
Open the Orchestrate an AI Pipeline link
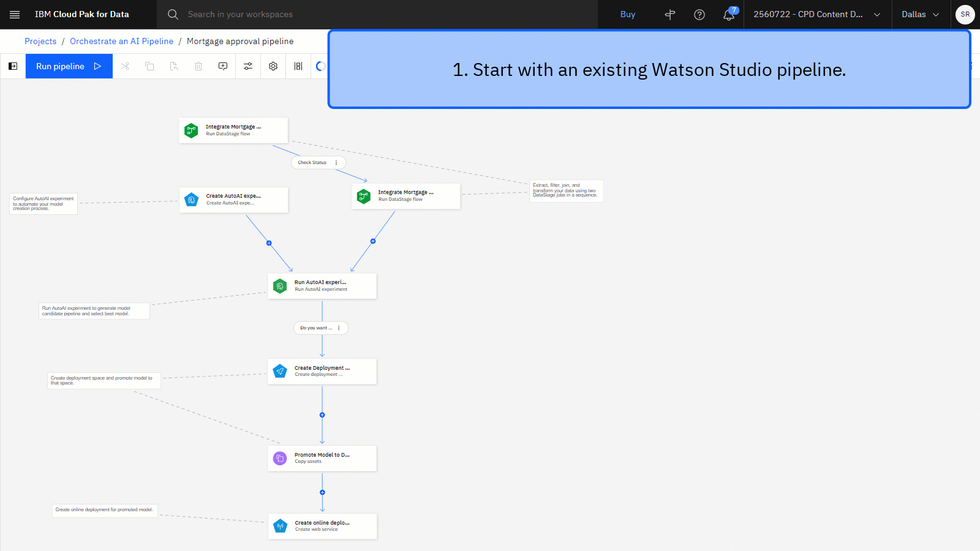coord(121,41)
